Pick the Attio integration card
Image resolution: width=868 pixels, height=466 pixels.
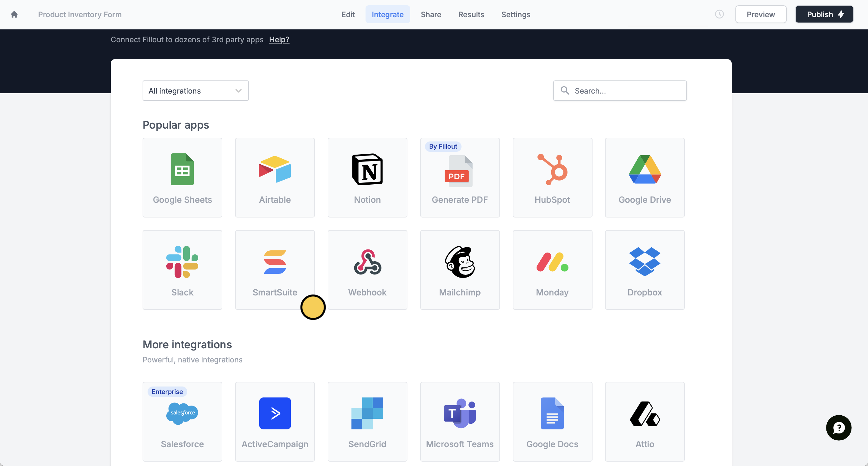645,422
